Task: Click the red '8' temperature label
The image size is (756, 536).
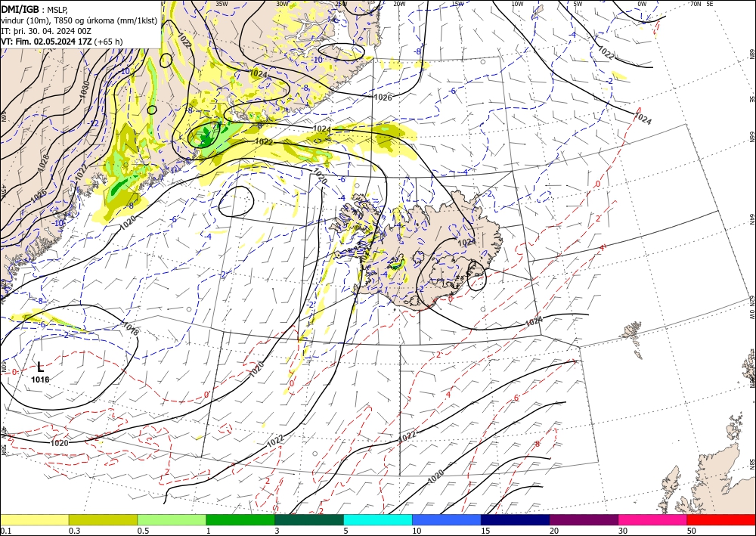Action: click(x=537, y=444)
